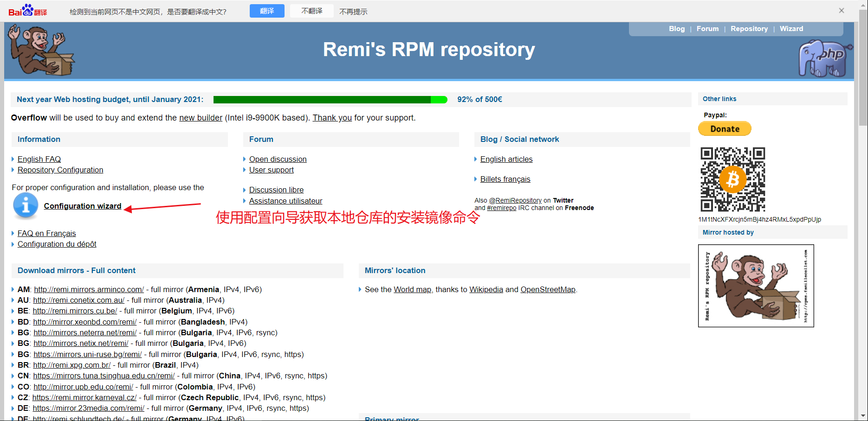
Task: Open Germany mirror mirror.23media.com
Action: pyautogui.click(x=88, y=408)
